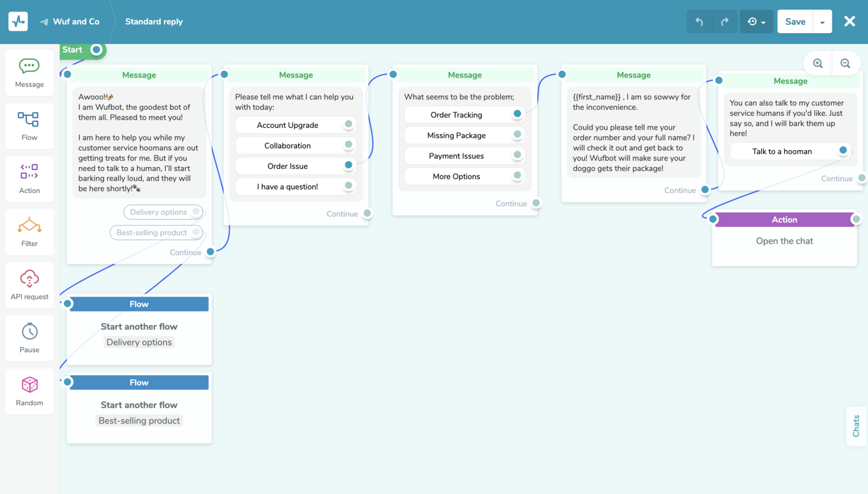Viewport: 868px width, 494px height.
Task: Select the Flow block icon in sidebar
Action: pyautogui.click(x=29, y=119)
